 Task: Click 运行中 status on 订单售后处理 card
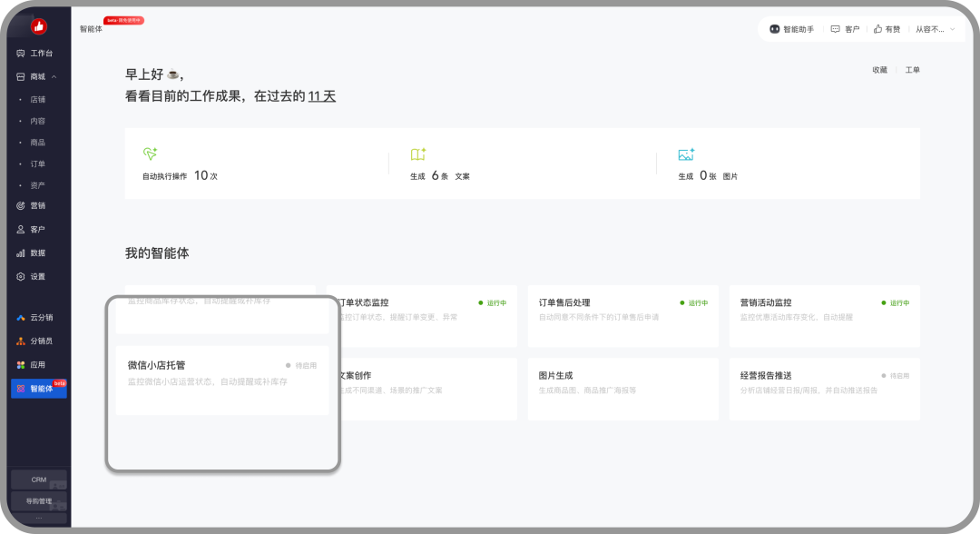coord(694,302)
